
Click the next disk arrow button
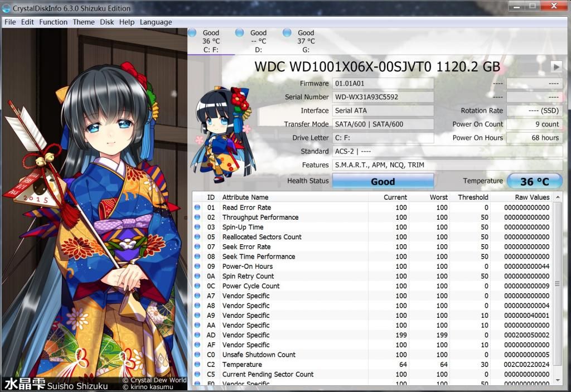[556, 67]
